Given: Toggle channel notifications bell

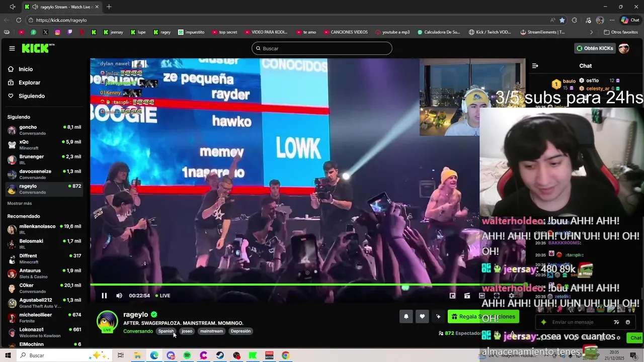Looking at the screenshot, I should coord(406,317).
